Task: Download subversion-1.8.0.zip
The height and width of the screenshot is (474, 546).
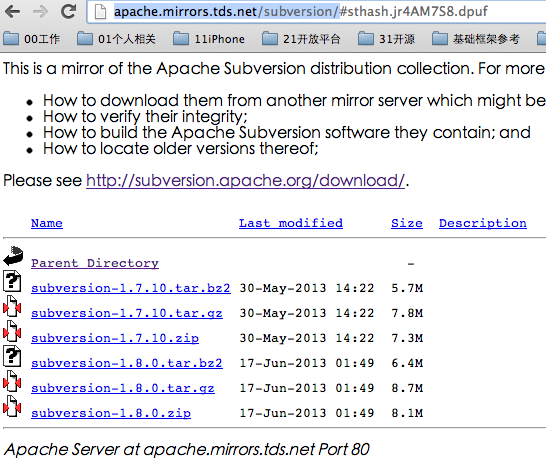Action: click(x=111, y=413)
